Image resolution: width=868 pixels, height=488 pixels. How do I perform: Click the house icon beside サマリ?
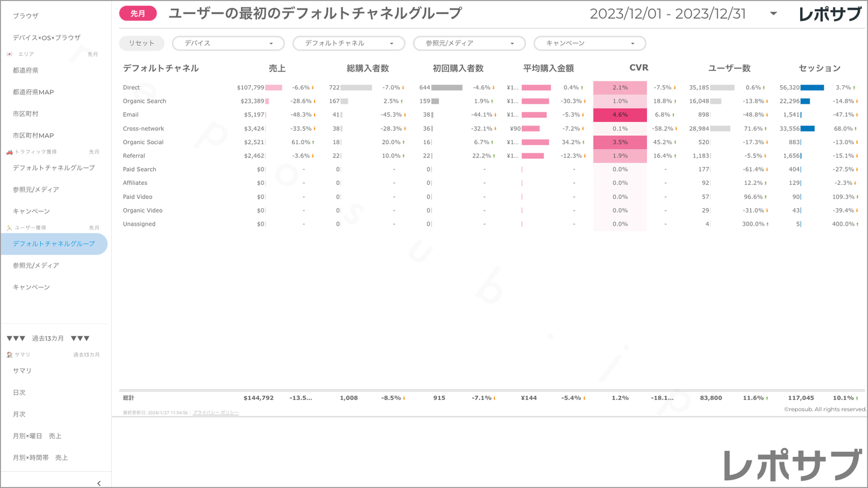[x=10, y=355]
